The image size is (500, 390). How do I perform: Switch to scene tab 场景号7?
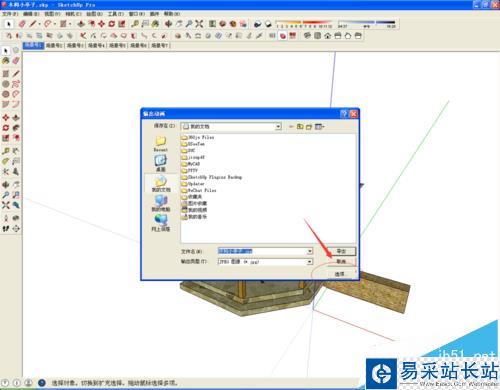click(160, 45)
